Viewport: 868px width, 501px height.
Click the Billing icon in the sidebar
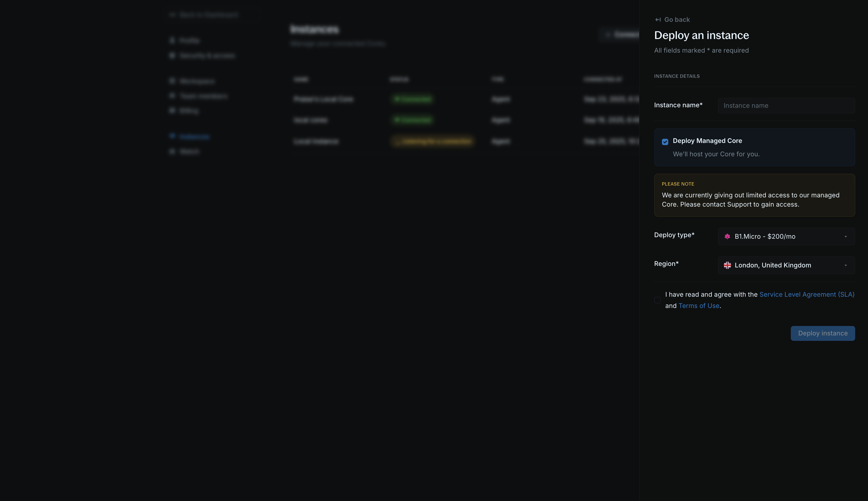(173, 110)
